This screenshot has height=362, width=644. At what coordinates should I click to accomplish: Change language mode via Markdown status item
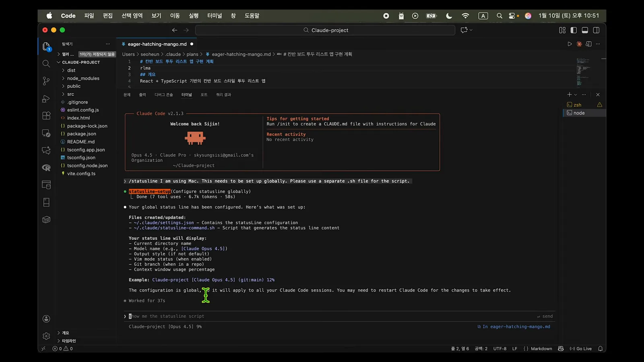point(541,349)
